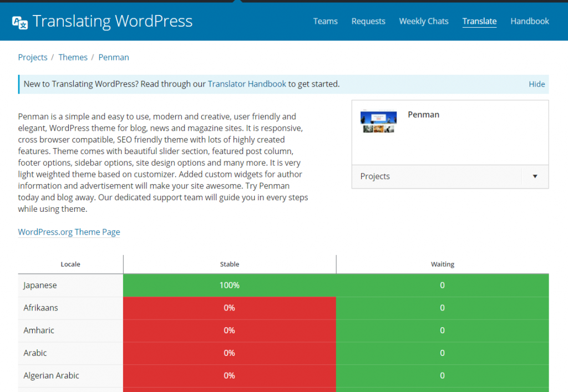Viewport: 568px width, 392px height.
Task: Sort table by Waiting column header
Action: 442,264
